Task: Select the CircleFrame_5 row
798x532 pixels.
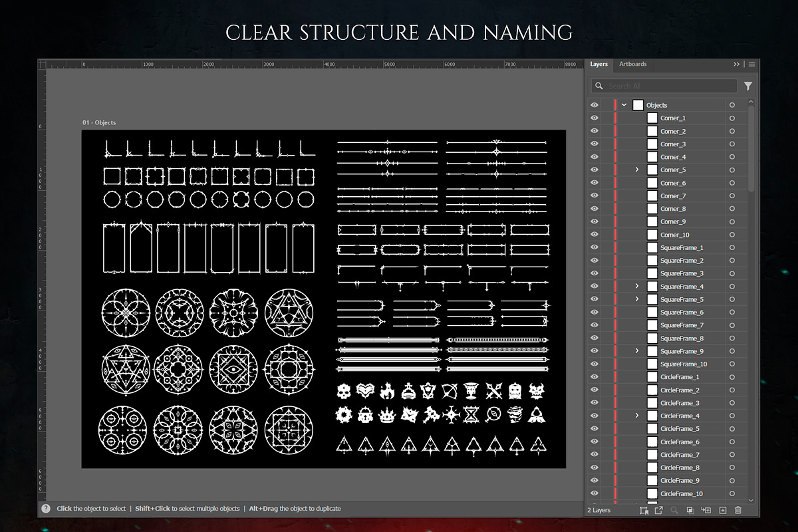Action: (x=667, y=429)
